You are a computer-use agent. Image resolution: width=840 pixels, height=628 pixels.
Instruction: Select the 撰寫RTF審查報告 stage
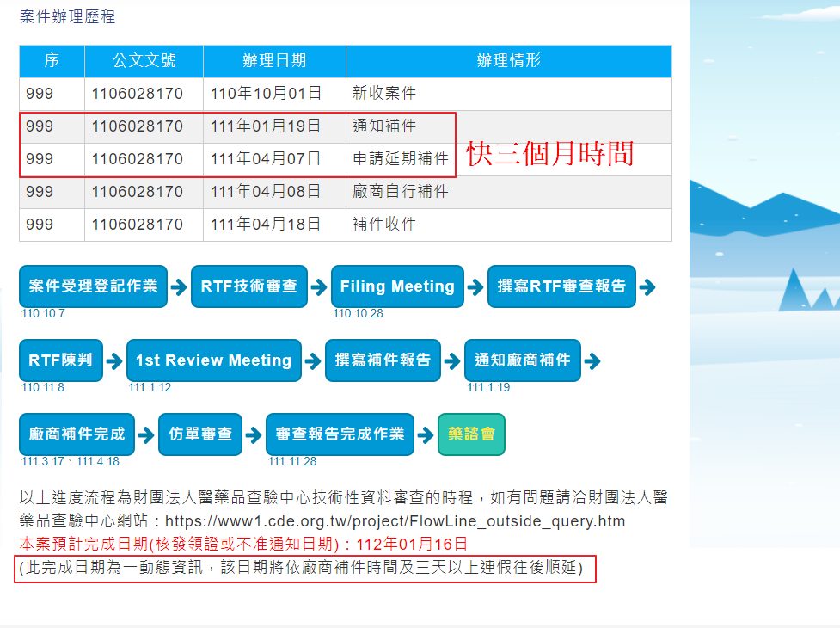pyautogui.click(x=562, y=286)
